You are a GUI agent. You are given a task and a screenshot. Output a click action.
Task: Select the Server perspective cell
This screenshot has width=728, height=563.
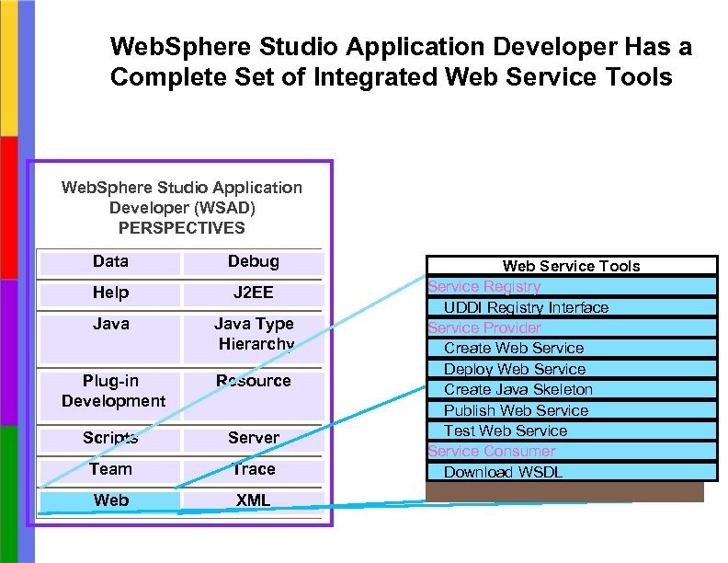pos(254,440)
